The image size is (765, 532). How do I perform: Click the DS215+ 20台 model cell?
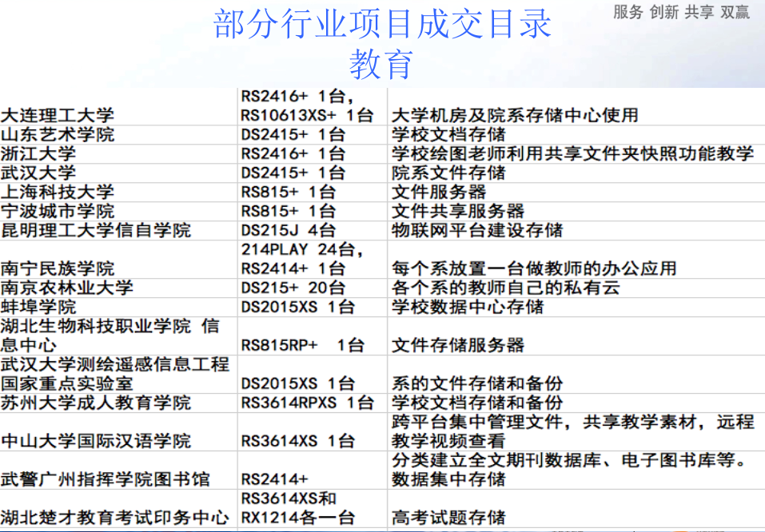(293, 288)
